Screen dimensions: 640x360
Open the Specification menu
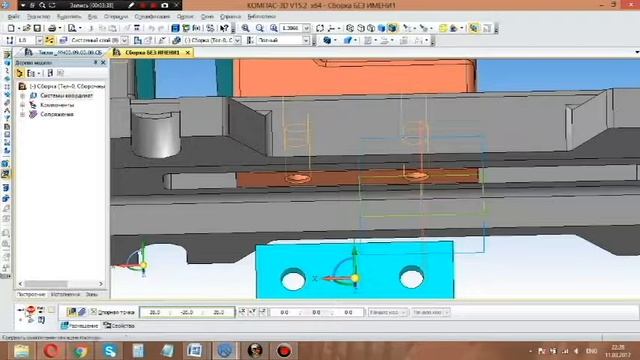coord(152,17)
